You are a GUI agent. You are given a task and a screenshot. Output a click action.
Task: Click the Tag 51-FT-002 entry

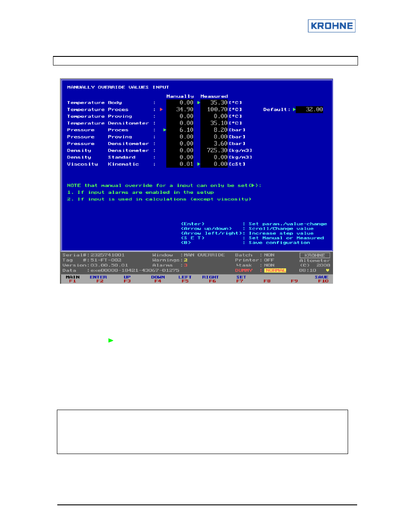pyautogui.click(x=92, y=260)
